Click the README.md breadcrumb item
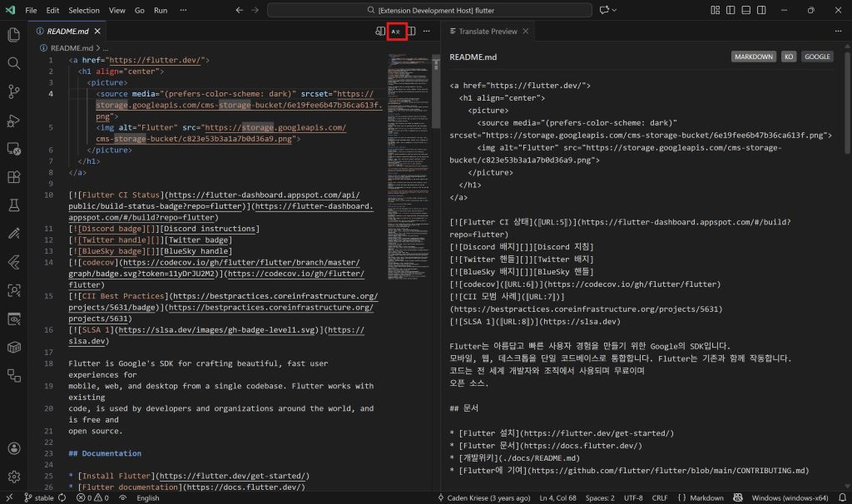Image resolution: width=852 pixels, height=504 pixels. [x=72, y=47]
